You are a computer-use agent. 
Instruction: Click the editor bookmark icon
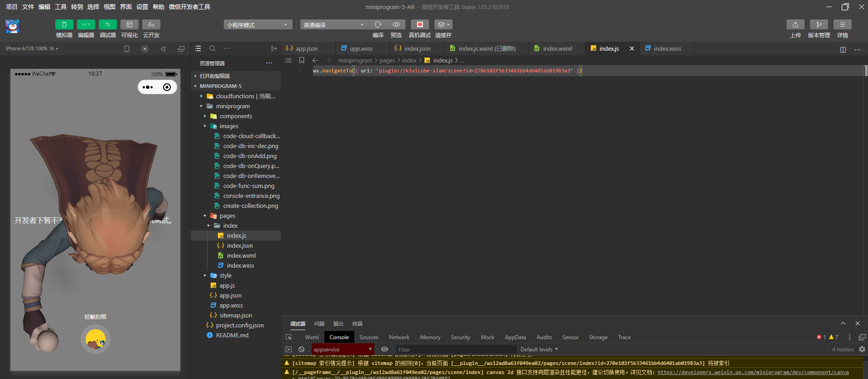[x=302, y=60]
